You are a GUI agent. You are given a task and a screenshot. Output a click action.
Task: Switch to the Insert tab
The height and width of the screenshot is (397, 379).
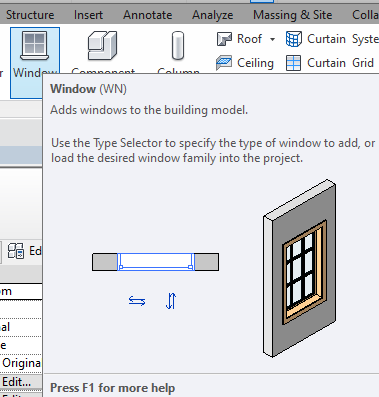88,15
